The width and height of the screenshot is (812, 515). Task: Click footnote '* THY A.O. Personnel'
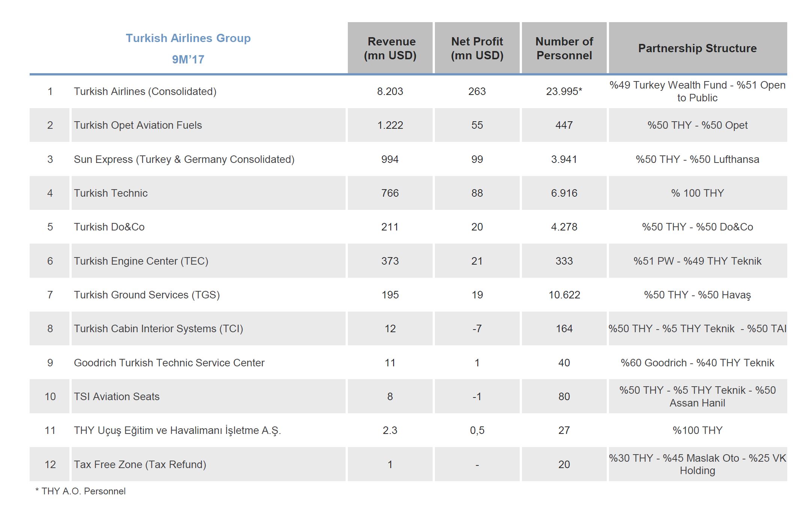coord(81,491)
